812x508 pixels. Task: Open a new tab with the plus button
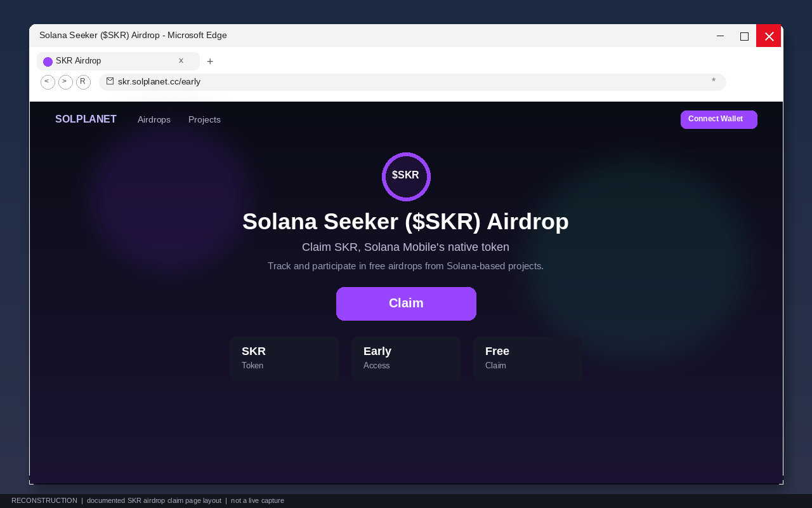tap(210, 62)
